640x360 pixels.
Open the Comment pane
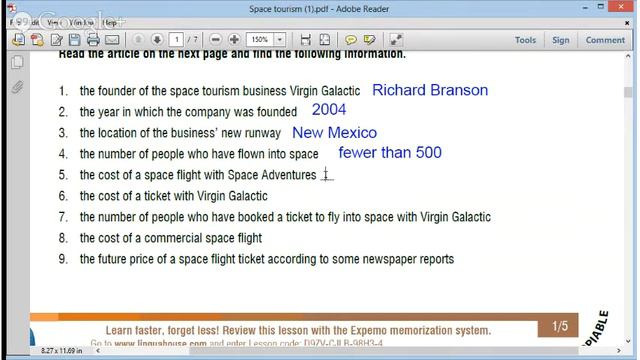[x=605, y=40]
